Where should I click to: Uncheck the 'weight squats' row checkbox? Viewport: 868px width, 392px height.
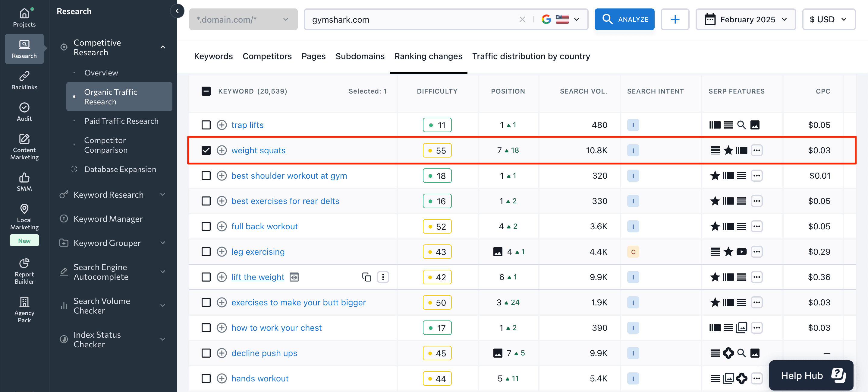point(206,151)
